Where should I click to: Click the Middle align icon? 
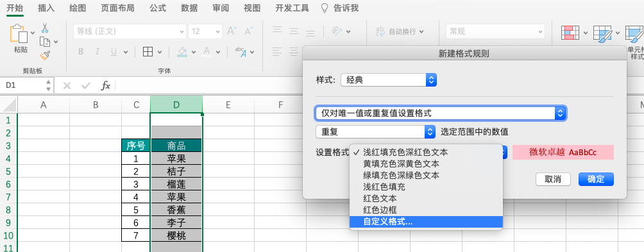[x=293, y=31]
